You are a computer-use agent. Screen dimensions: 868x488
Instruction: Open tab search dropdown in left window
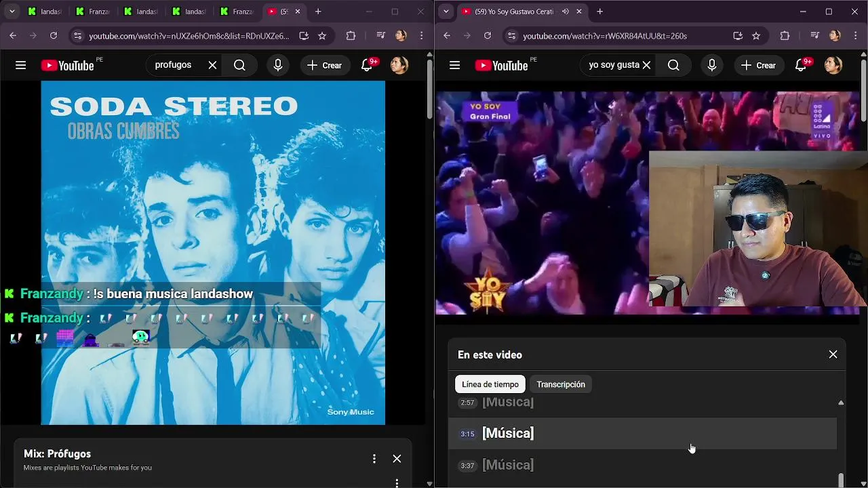pos(12,12)
